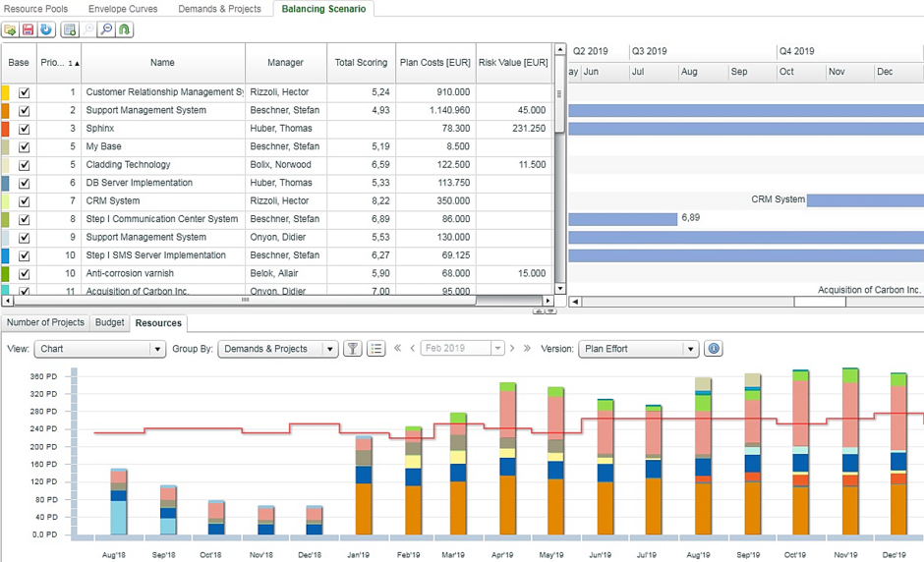Uncheck the Sphinx project checkbox
The image size is (924, 562).
click(x=25, y=129)
